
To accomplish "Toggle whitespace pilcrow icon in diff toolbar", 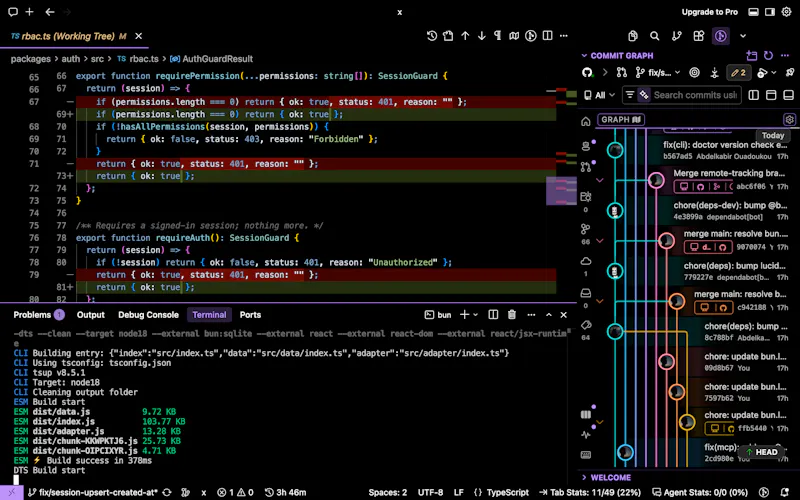I will coord(497,36).
